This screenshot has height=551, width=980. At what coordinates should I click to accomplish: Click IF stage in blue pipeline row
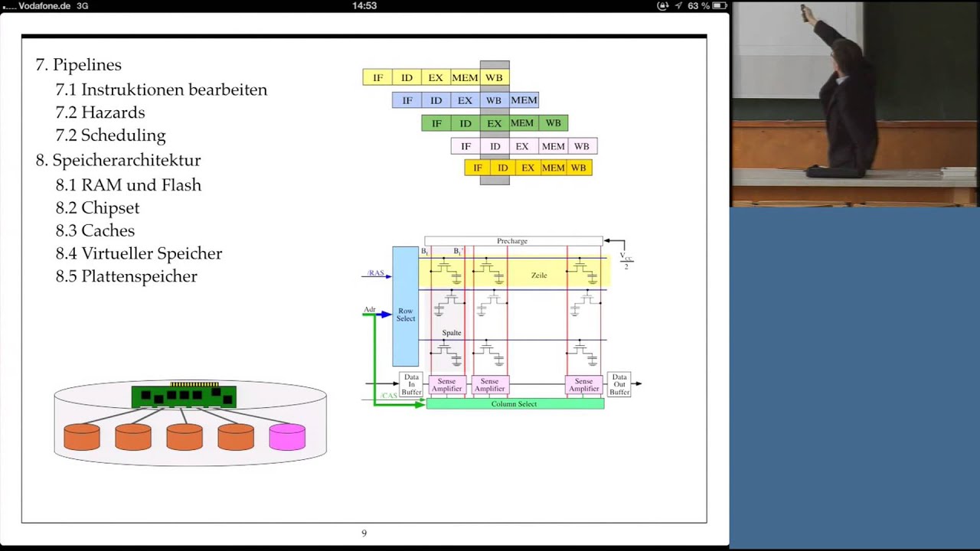[407, 100]
